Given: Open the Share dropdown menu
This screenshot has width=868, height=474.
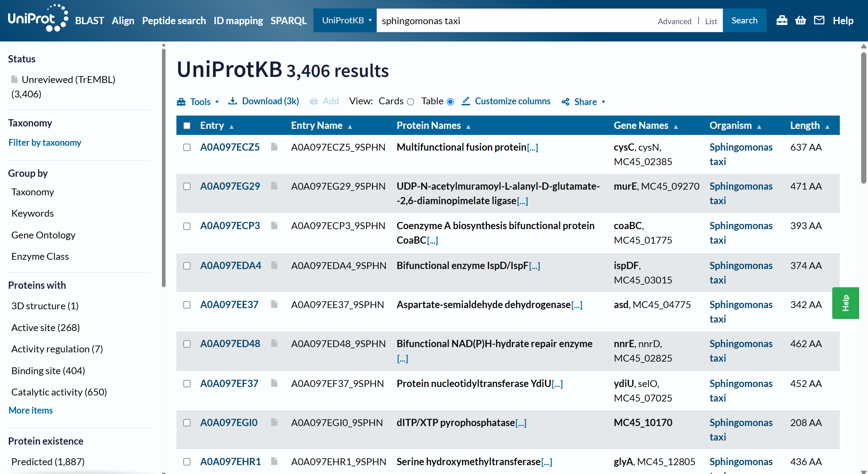Looking at the screenshot, I should (x=584, y=102).
